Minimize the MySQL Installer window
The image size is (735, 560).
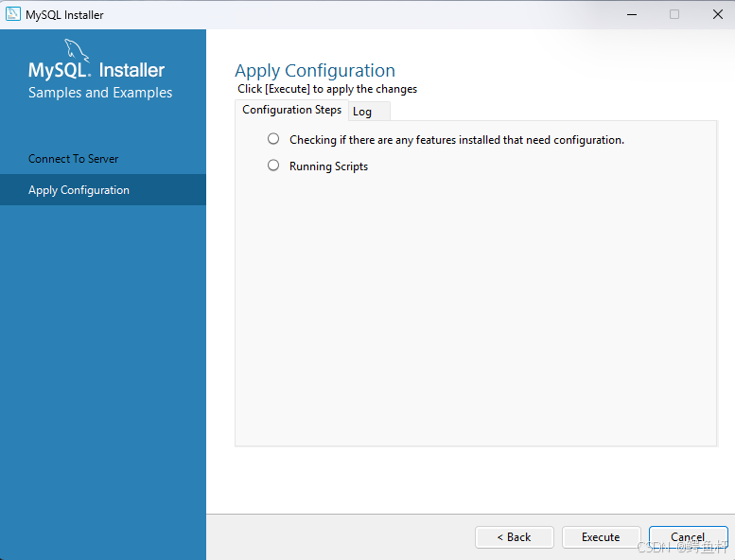tap(632, 14)
